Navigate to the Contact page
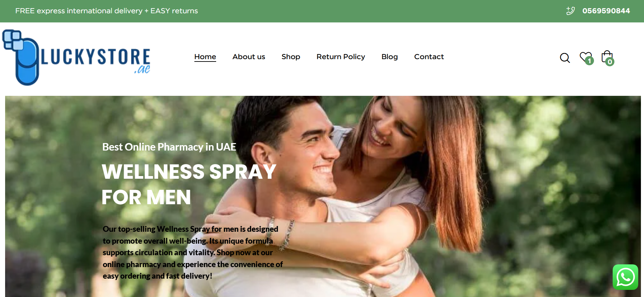This screenshot has width=644, height=297. (x=429, y=57)
